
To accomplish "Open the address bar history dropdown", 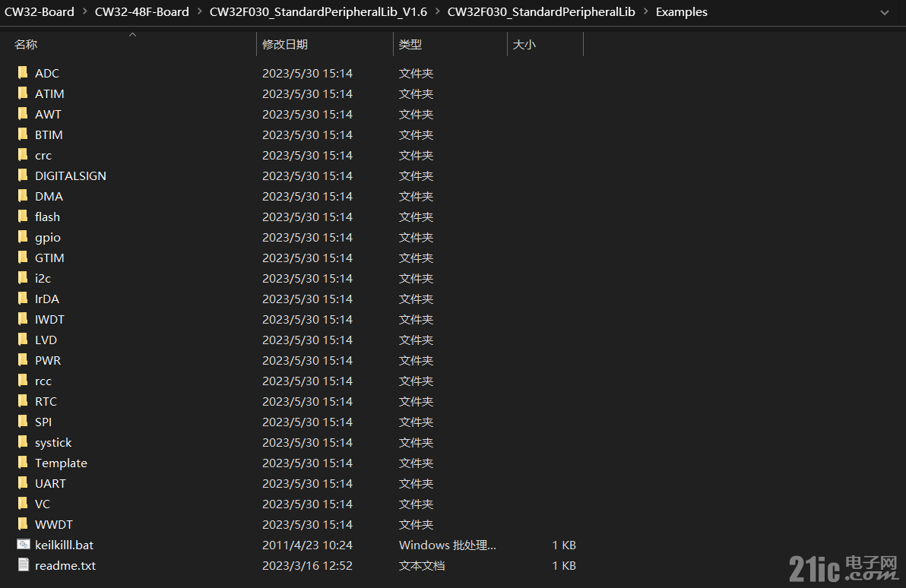I will coord(885,12).
